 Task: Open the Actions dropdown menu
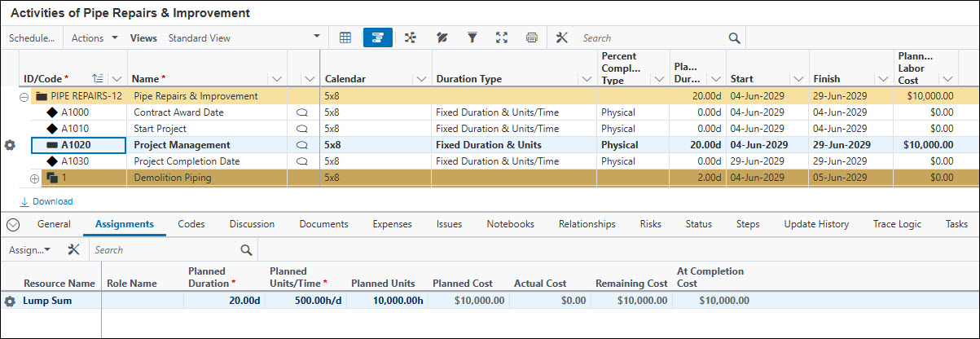[95, 37]
